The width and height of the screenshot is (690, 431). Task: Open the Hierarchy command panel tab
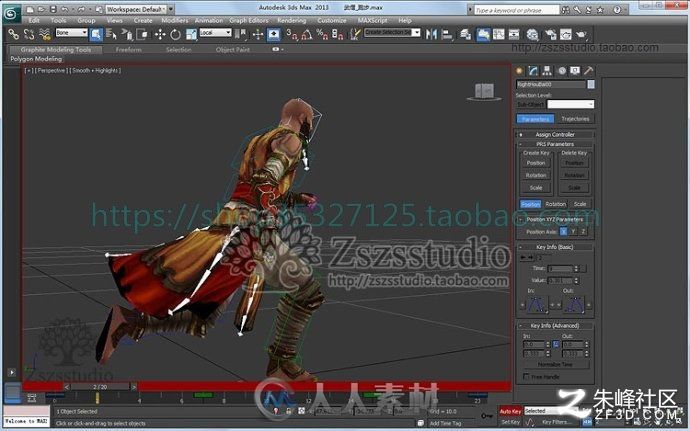click(x=547, y=70)
